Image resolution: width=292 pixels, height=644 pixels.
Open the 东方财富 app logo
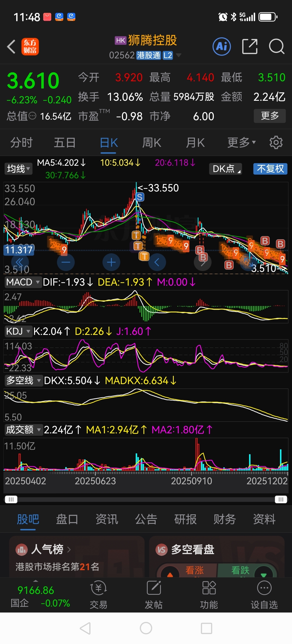pos(30,47)
